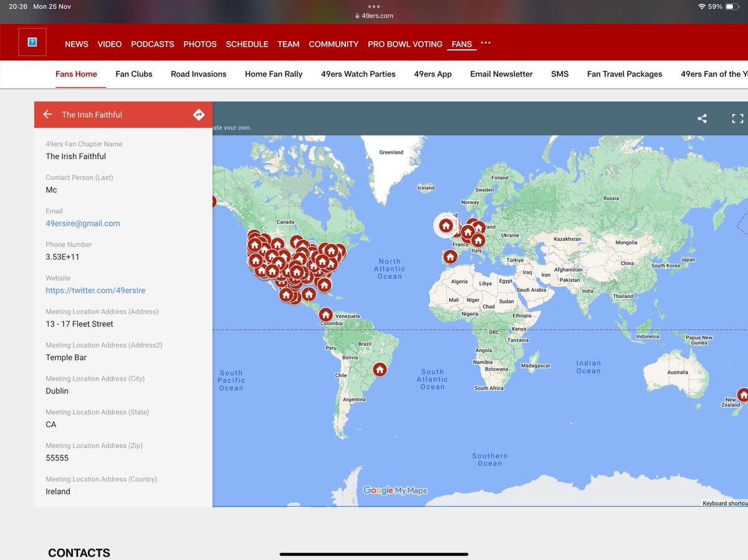The height and width of the screenshot is (560, 748).
Task: Open the NEWS menu item
Action: point(77,44)
